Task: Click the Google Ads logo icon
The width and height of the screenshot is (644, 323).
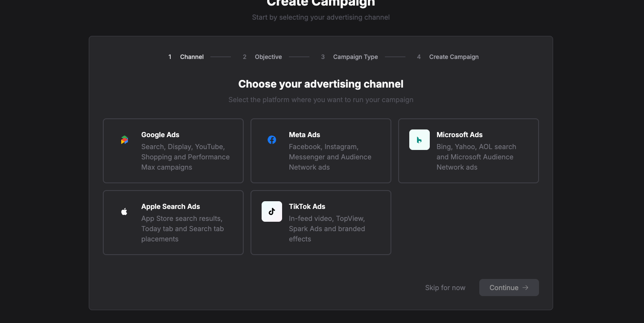Action: tap(124, 140)
